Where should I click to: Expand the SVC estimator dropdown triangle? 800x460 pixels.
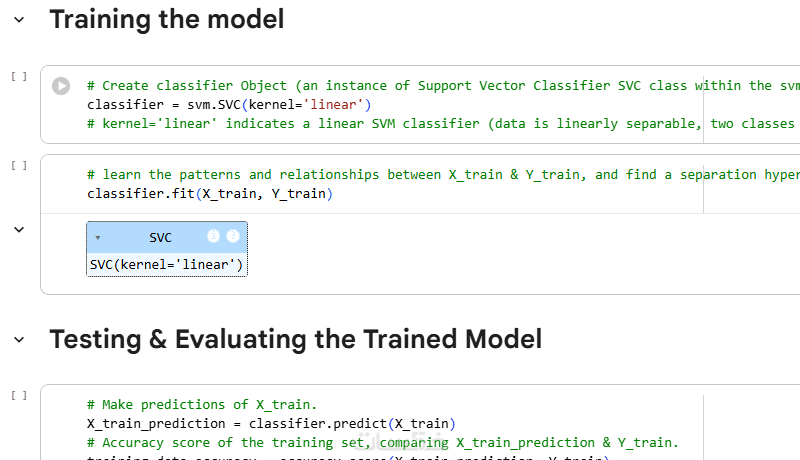pos(98,238)
